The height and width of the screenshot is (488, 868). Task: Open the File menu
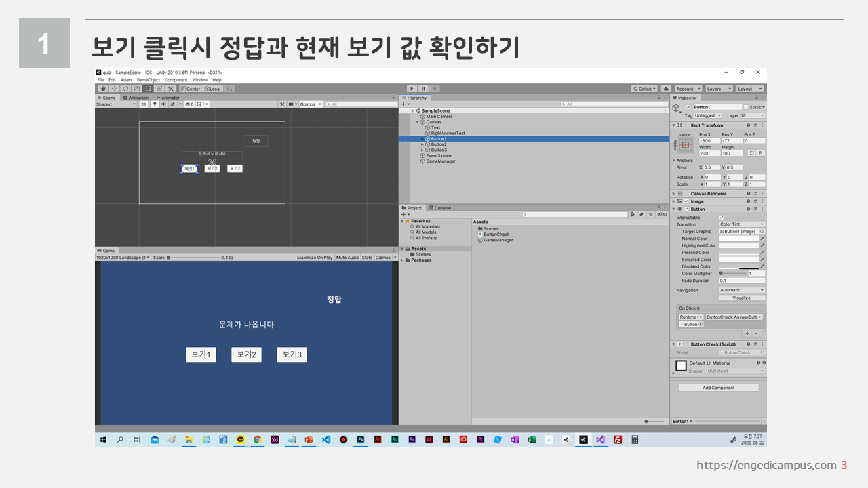coord(100,80)
